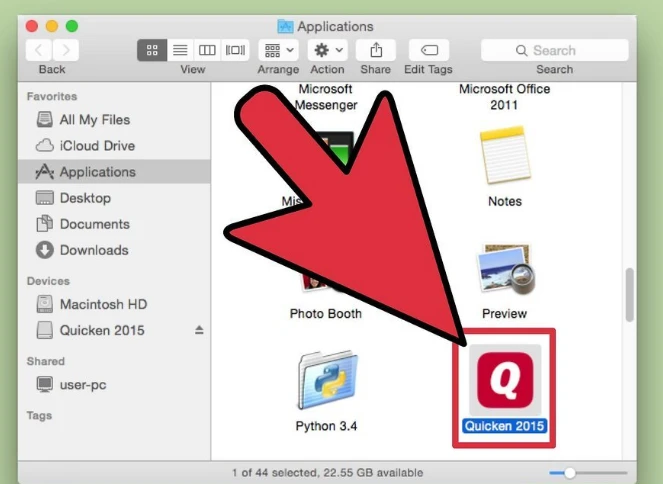Click the Share toolbar button
The image size is (663, 484).
pos(376,50)
